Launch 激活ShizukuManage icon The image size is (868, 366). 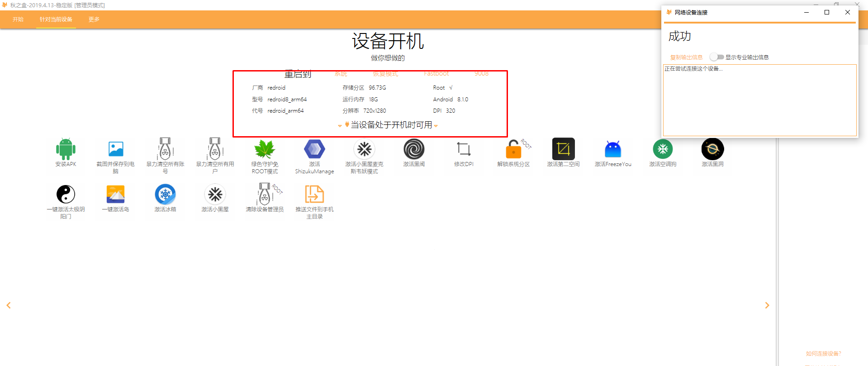(x=314, y=149)
